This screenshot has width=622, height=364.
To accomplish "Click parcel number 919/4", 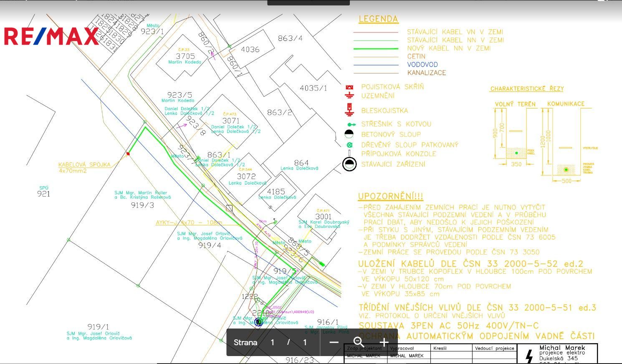I will [210, 245].
